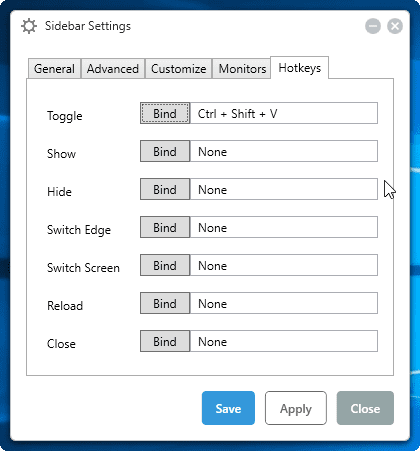Click the Reload label text
This screenshot has height=451, width=420.
(65, 306)
